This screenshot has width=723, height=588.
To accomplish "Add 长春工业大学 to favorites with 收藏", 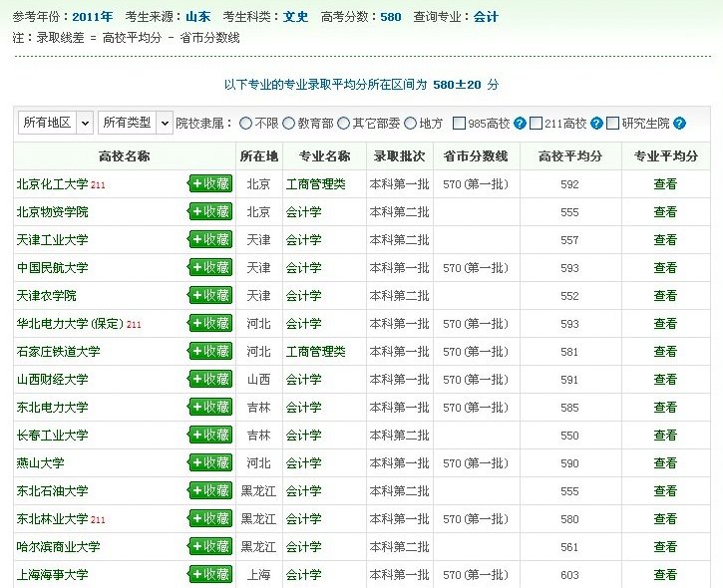I will click(x=209, y=435).
